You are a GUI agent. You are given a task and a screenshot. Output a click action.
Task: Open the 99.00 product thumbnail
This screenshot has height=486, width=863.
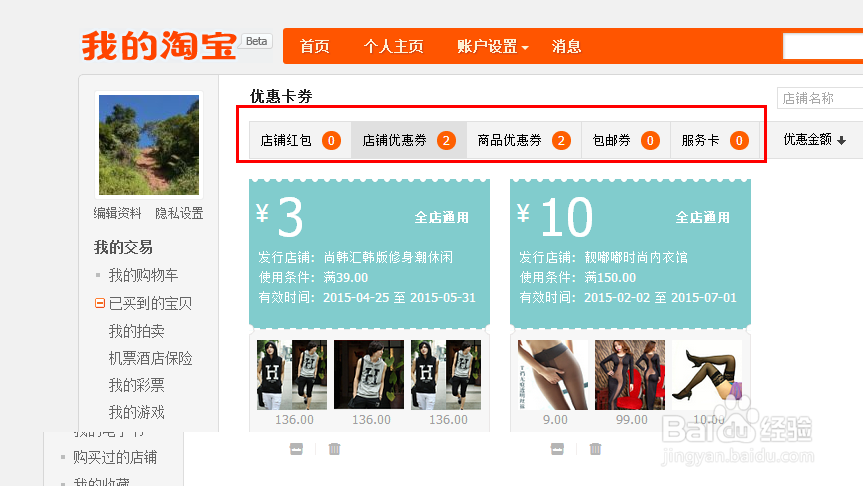[630, 375]
